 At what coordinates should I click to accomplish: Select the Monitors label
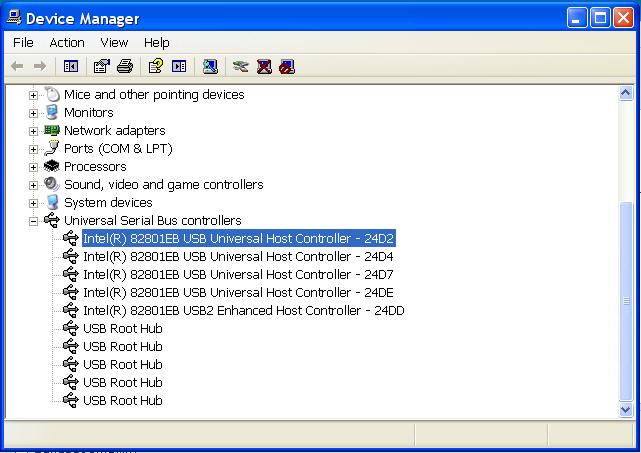tap(89, 112)
